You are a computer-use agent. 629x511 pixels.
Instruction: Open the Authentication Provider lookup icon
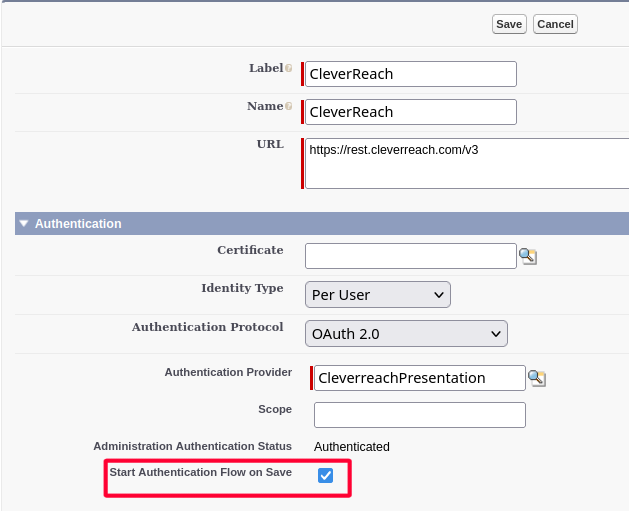click(x=537, y=378)
